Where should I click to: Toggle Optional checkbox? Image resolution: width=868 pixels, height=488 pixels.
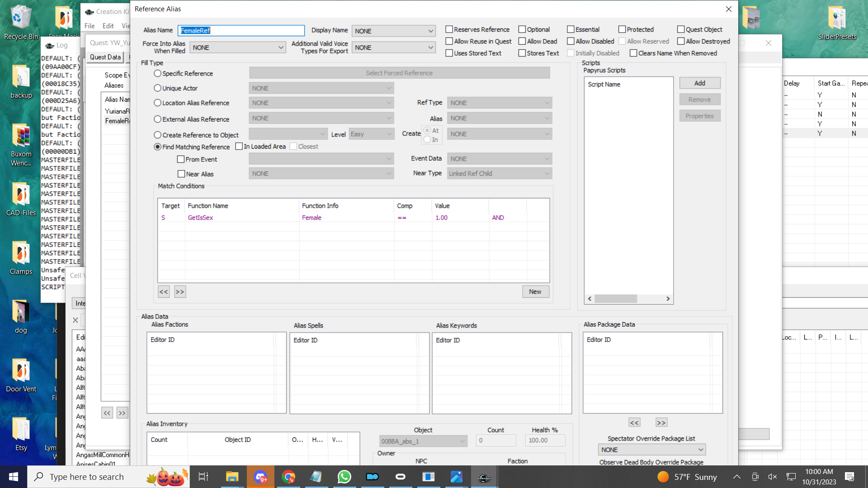point(522,29)
